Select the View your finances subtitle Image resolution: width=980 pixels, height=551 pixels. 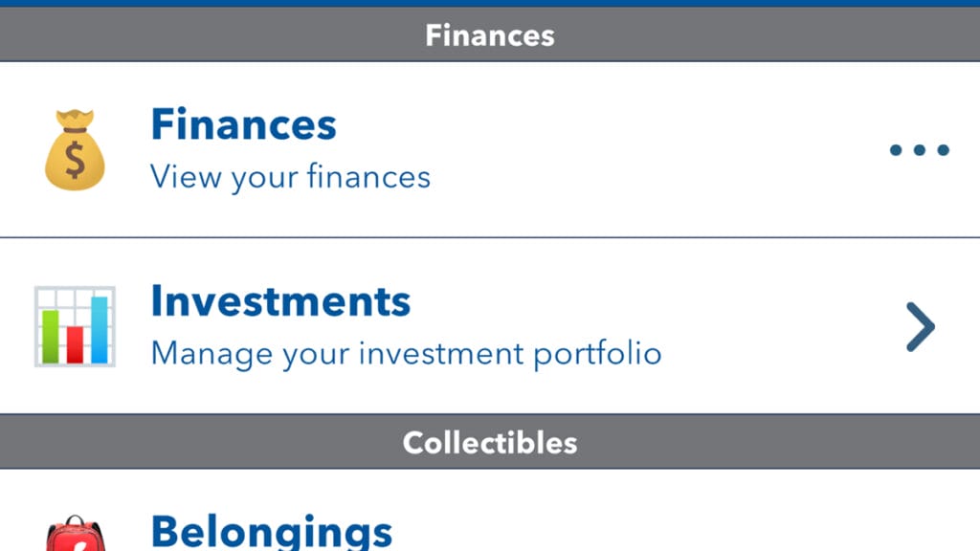tap(290, 177)
